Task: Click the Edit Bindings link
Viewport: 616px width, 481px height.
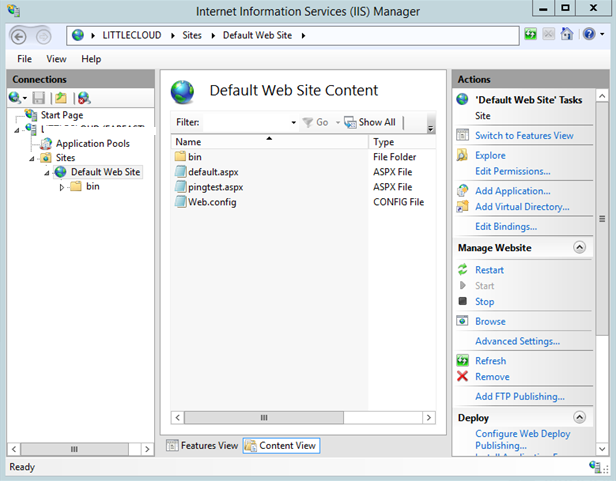Action: click(505, 227)
